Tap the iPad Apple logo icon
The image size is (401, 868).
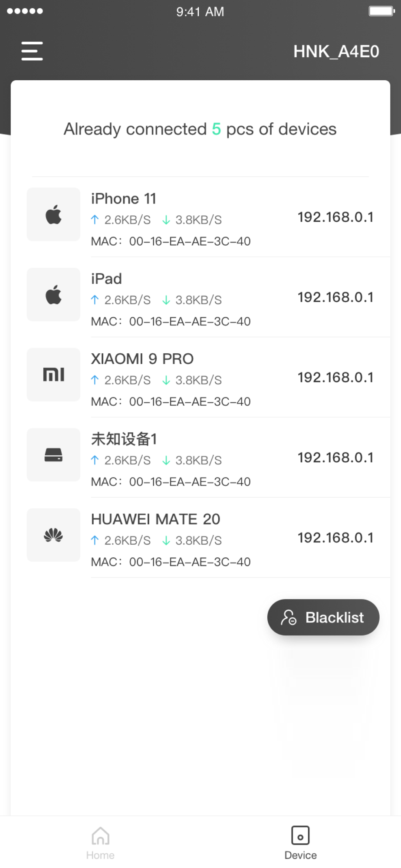tap(53, 295)
